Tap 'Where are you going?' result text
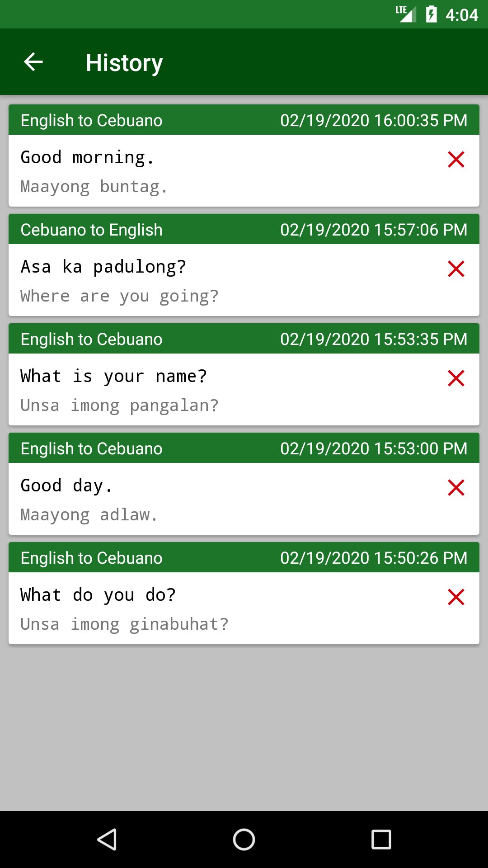The image size is (488, 868). 119,297
